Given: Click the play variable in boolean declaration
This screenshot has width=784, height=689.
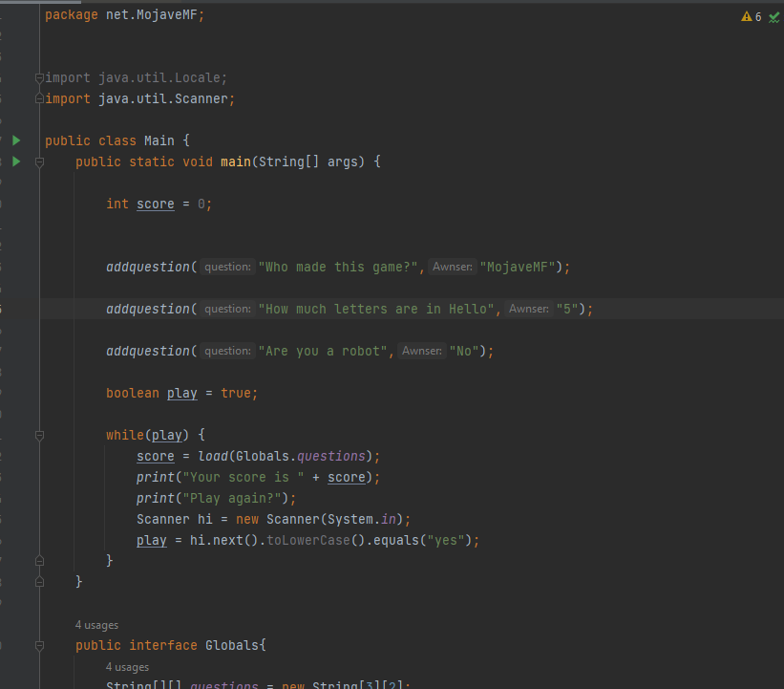Looking at the screenshot, I should tap(182, 394).
